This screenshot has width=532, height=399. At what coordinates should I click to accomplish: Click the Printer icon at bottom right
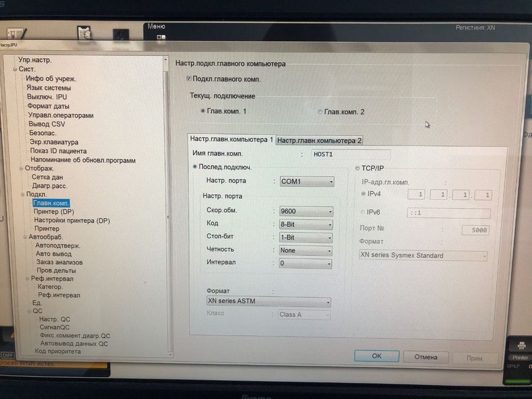pos(521,349)
